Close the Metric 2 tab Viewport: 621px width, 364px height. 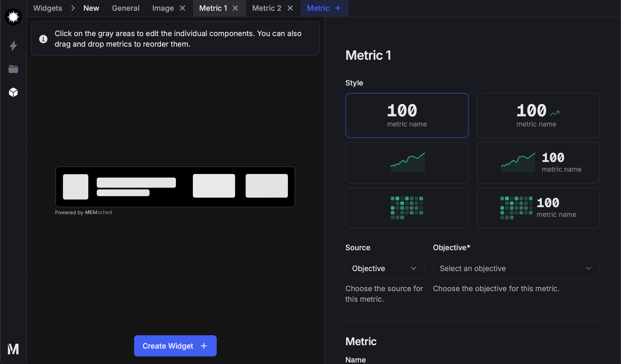click(290, 8)
